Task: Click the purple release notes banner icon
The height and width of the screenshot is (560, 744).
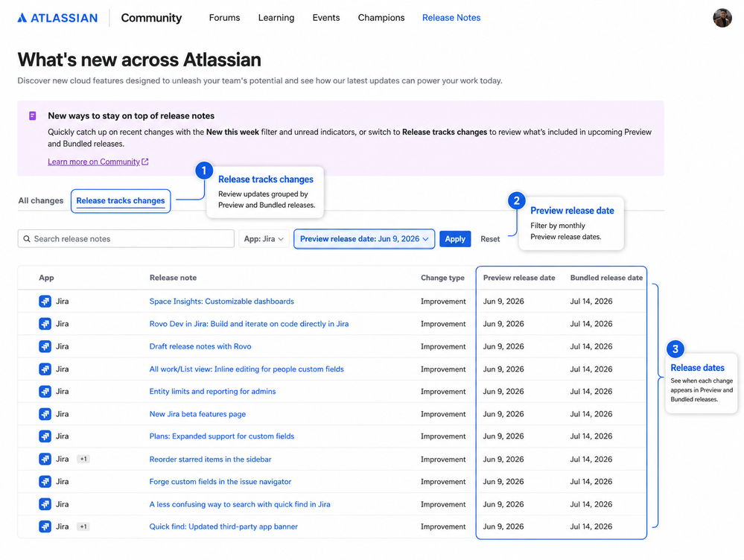Action: [x=32, y=115]
